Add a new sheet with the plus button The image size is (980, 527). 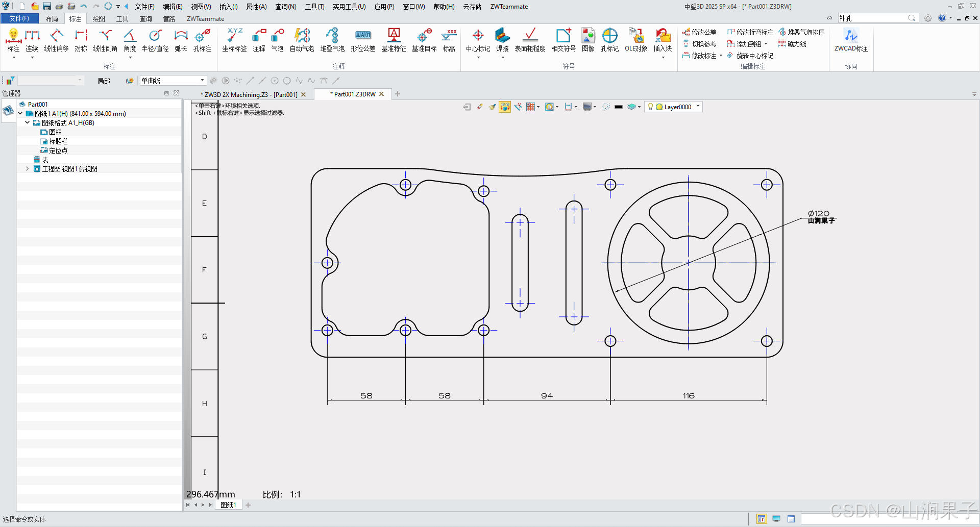[x=248, y=505]
